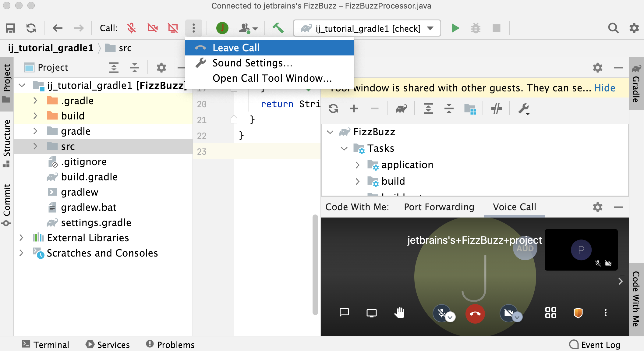Open Sound Settings from call menu
This screenshot has height=351, width=644.
coord(252,63)
